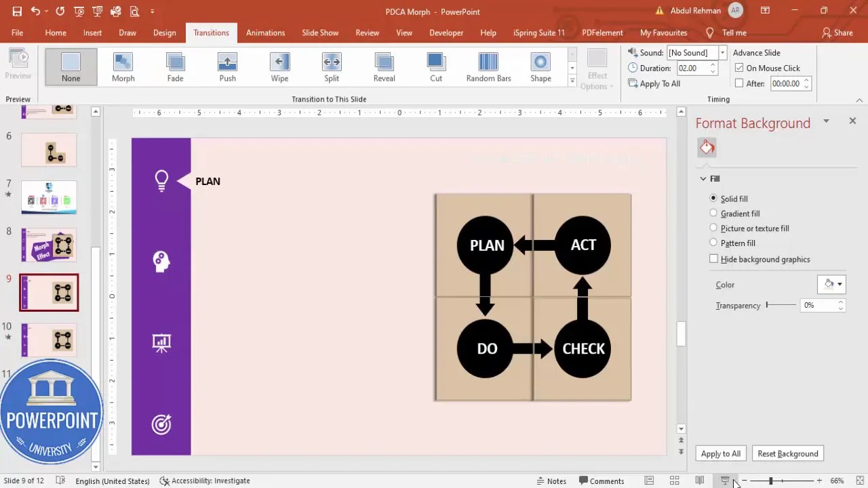The height and width of the screenshot is (488, 868).
Task: Click the zoom slider in status bar
Action: 781,481
